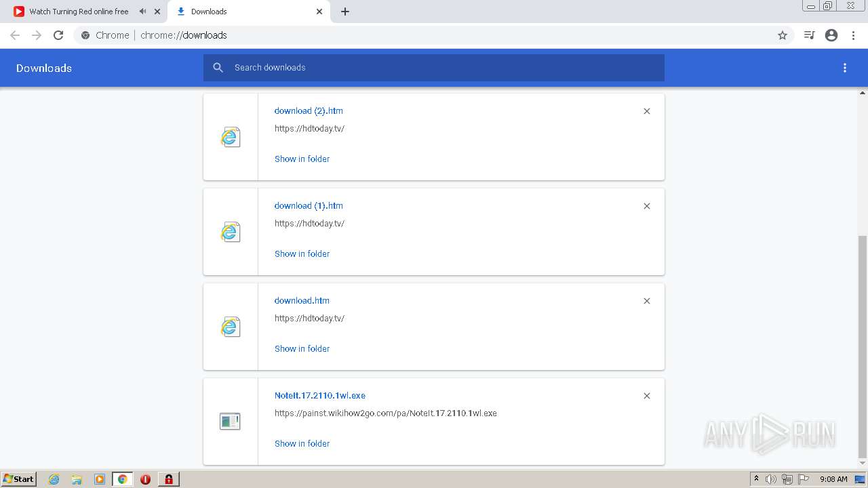Launch Internet Explorer from taskbar
868x488 pixels.
click(54, 479)
